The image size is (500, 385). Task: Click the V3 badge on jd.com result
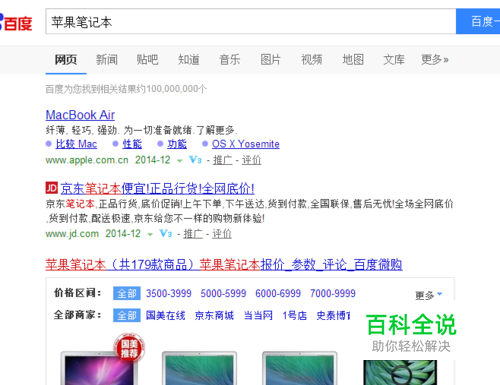tap(165, 233)
